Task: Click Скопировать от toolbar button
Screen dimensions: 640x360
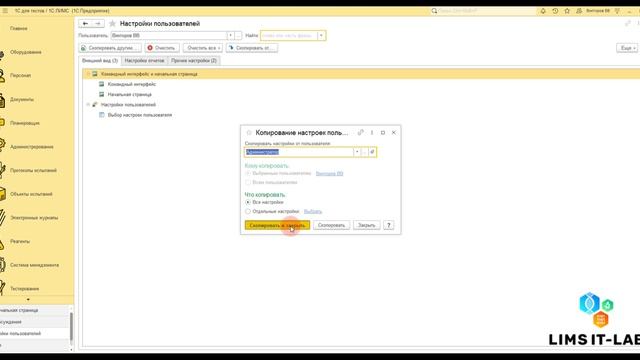Action: coord(252,48)
